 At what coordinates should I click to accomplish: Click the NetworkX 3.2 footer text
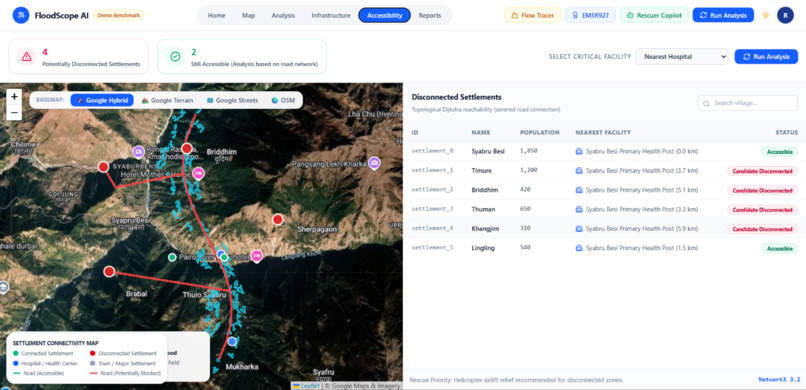(x=779, y=380)
